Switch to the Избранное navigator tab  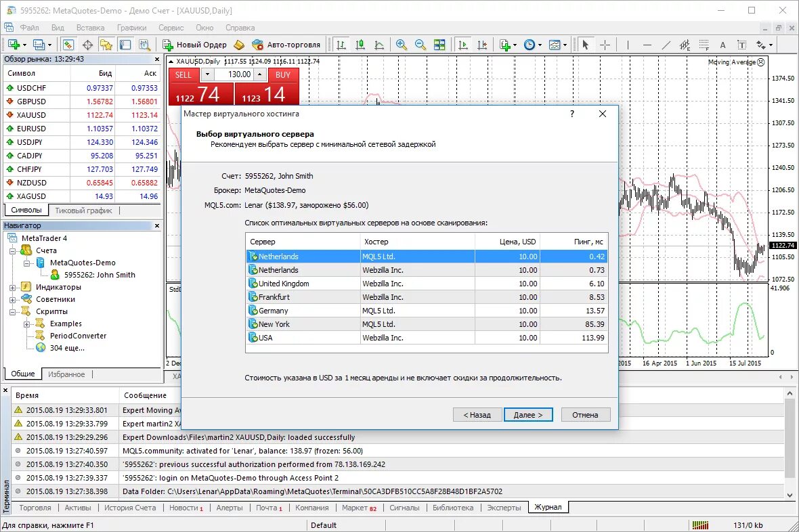coord(66,374)
